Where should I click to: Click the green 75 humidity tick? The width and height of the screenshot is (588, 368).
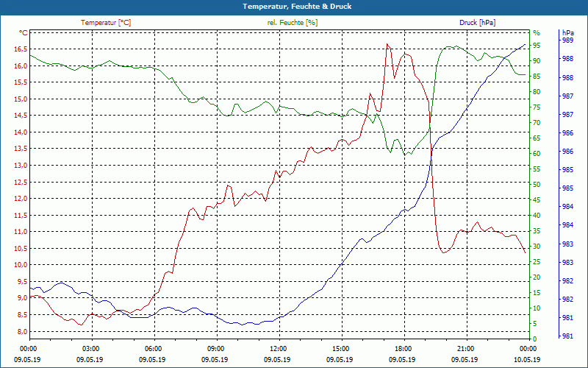pos(537,107)
